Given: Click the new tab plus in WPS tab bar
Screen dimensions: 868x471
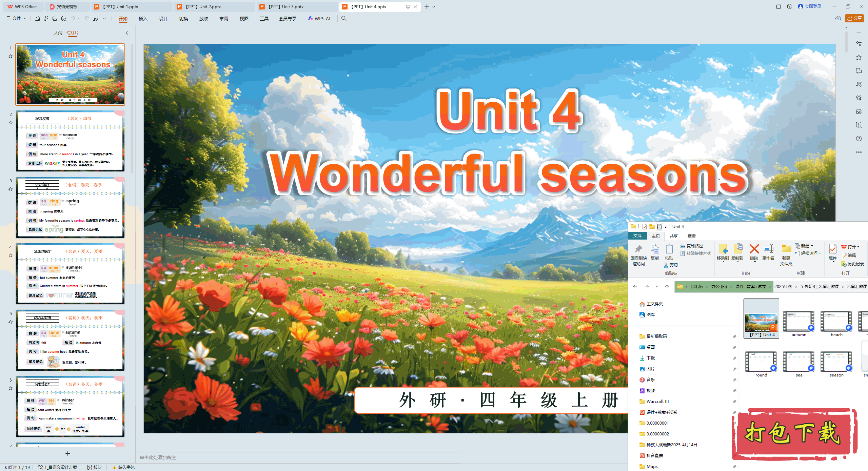Looking at the screenshot, I should point(427,7).
